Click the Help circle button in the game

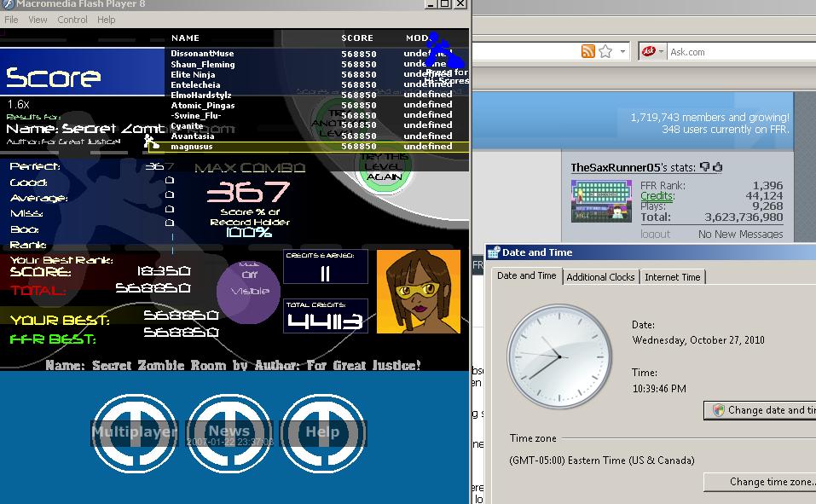click(322, 432)
